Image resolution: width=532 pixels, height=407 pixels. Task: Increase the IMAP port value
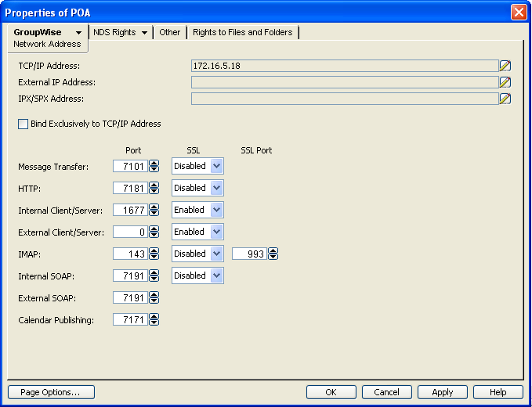(x=154, y=250)
